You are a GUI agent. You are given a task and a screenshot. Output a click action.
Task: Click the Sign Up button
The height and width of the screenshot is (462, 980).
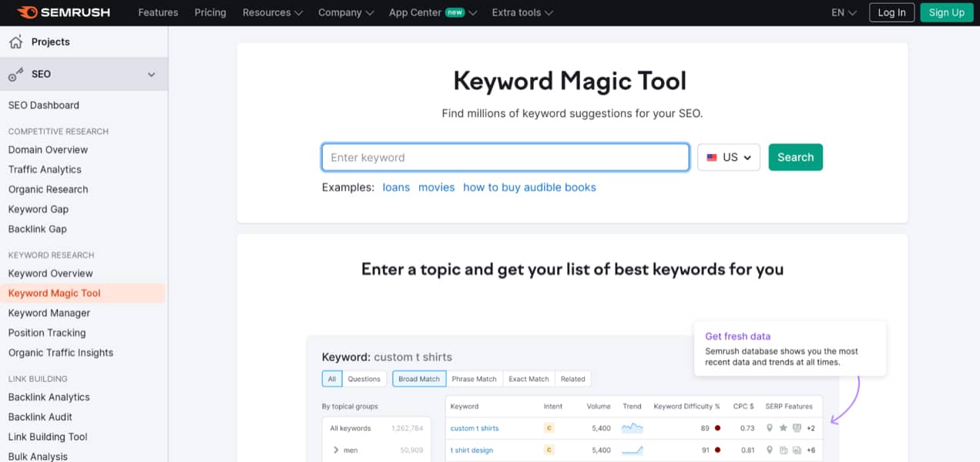click(947, 12)
